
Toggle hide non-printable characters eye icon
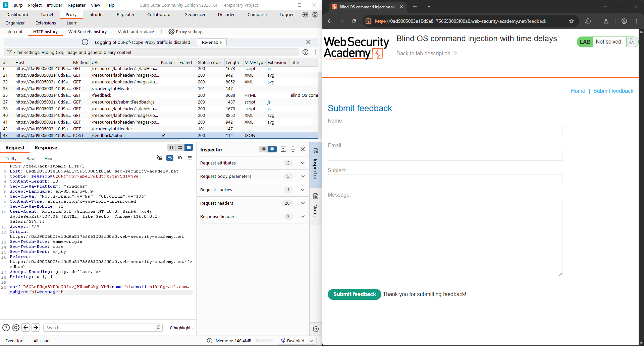coord(160,158)
